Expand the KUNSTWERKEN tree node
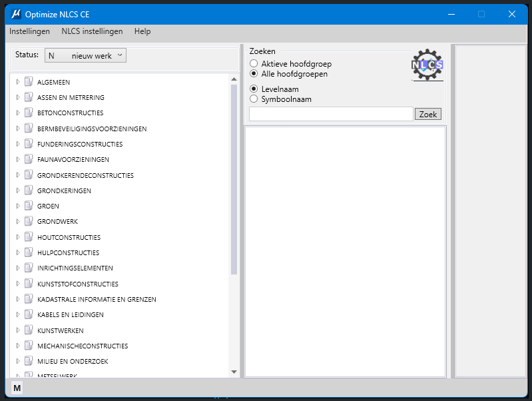This screenshot has height=401, width=532. (18, 330)
